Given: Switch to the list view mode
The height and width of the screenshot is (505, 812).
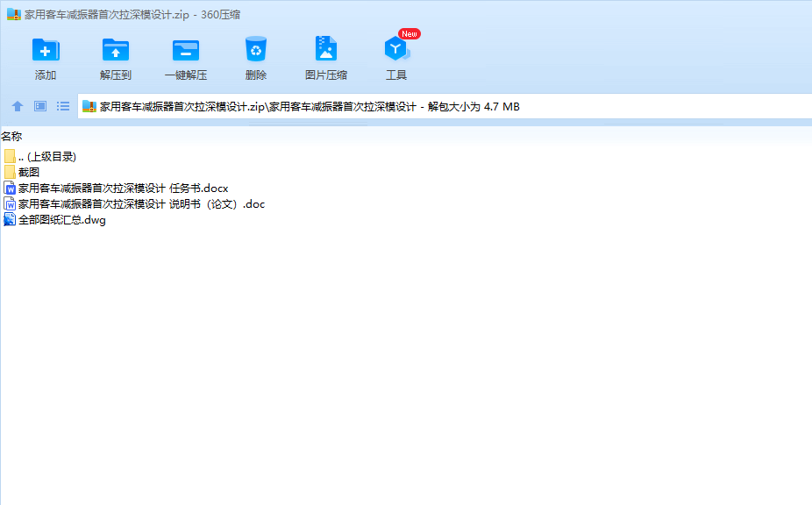Looking at the screenshot, I should pyautogui.click(x=63, y=106).
